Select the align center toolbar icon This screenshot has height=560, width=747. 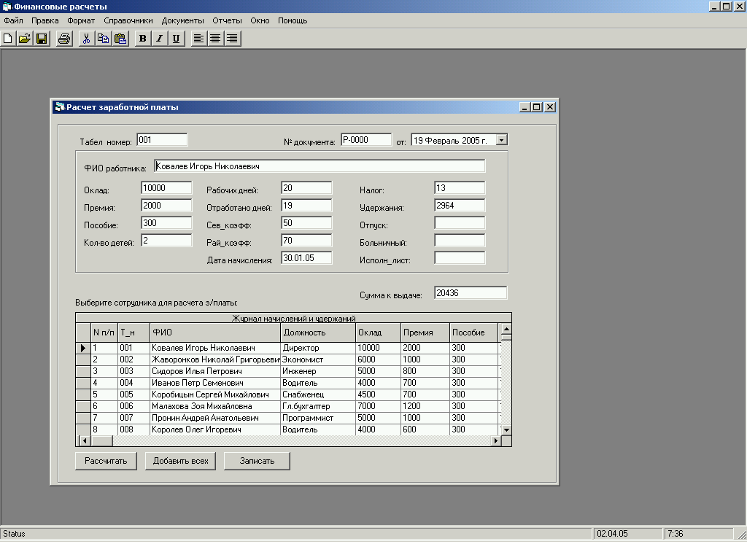click(215, 39)
